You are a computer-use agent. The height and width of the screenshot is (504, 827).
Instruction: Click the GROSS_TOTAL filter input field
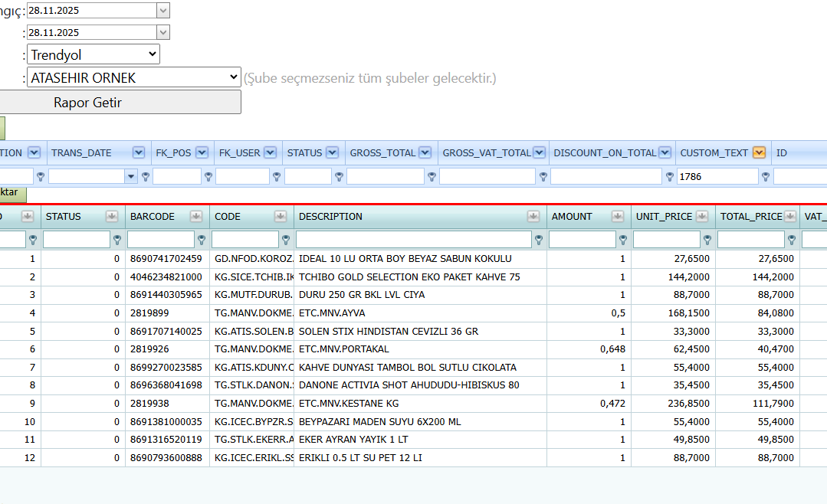(x=386, y=177)
